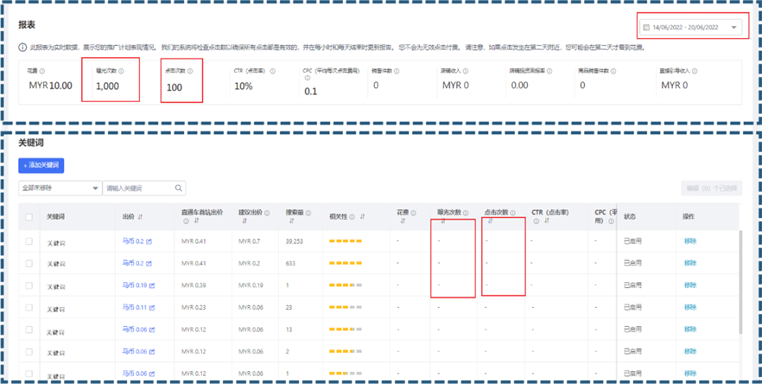Click the info icon beside CTR in report summary
Viewport: 762px width, 384px height.
(x=273, y=71)
